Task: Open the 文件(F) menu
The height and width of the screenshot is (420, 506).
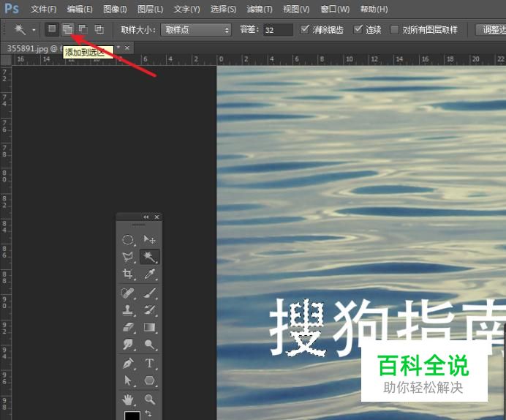Action: pyautogui.click(x=44, y=9)
